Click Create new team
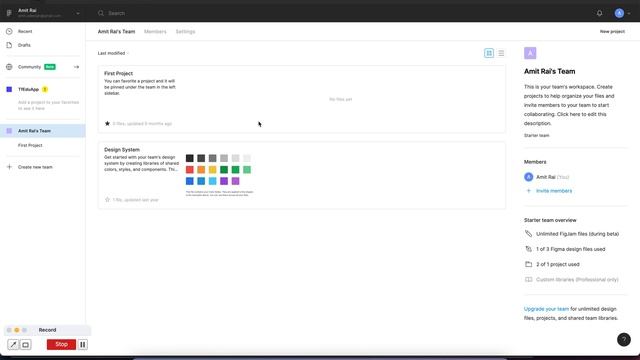The width and height of the screenshot is (640, 360). (35, 167)
